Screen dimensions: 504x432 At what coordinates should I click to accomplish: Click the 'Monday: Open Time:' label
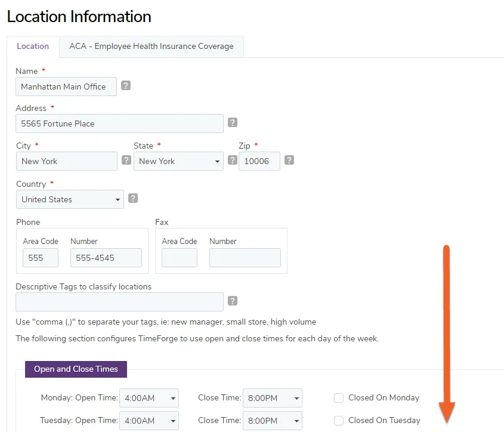pyautogui.click(x=79, y=398)
